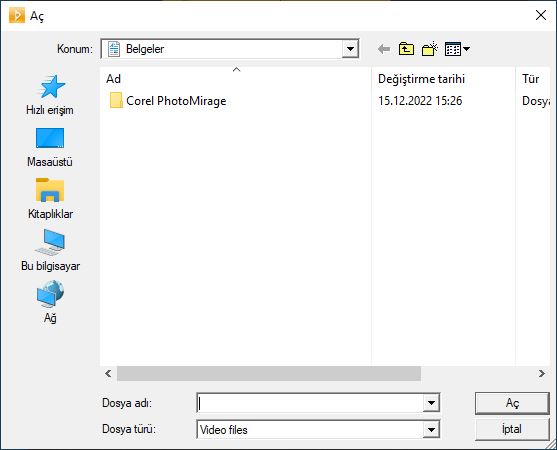
Task: Open Hızlı erişim quick access
Action: 50,95
